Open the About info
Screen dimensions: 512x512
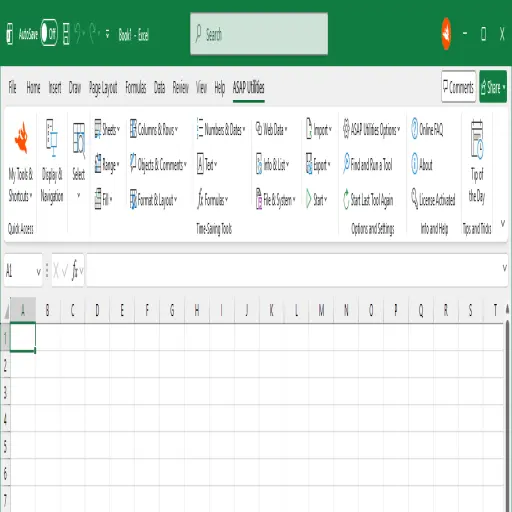pyautogui.click(x=422, y=164)
